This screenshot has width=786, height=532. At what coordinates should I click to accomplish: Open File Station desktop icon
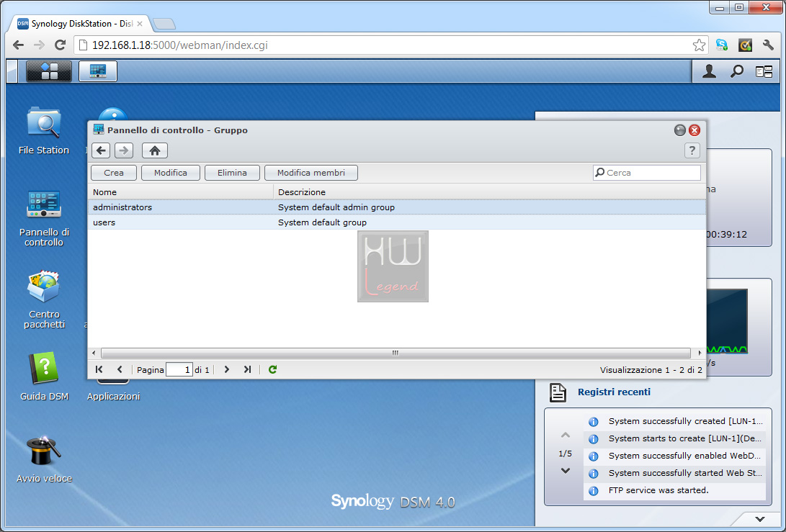pyautogui.click(x=44, y=130)
